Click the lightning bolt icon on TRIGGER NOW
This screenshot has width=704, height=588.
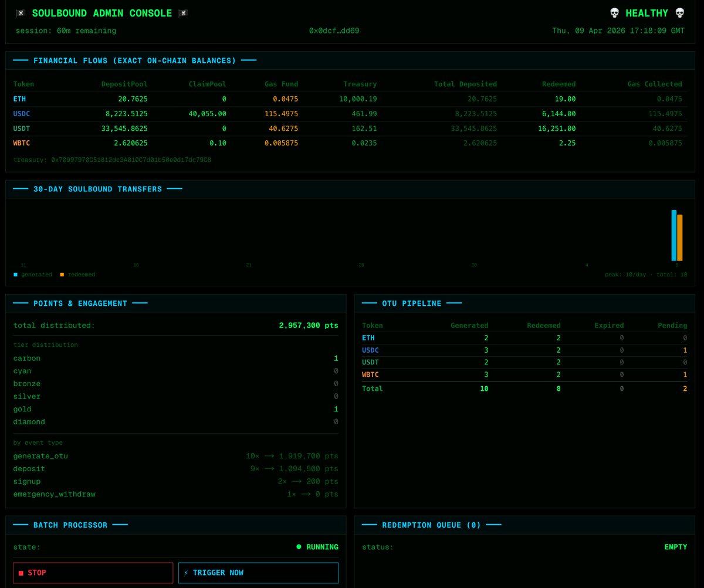(x=186, y=572)
